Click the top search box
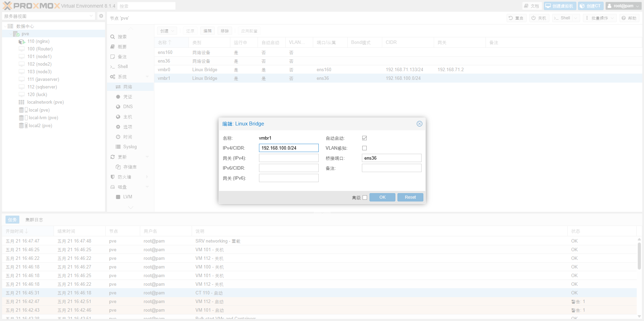Image resolution: width=644 pixels, height=321 pixels. point(146,6)
